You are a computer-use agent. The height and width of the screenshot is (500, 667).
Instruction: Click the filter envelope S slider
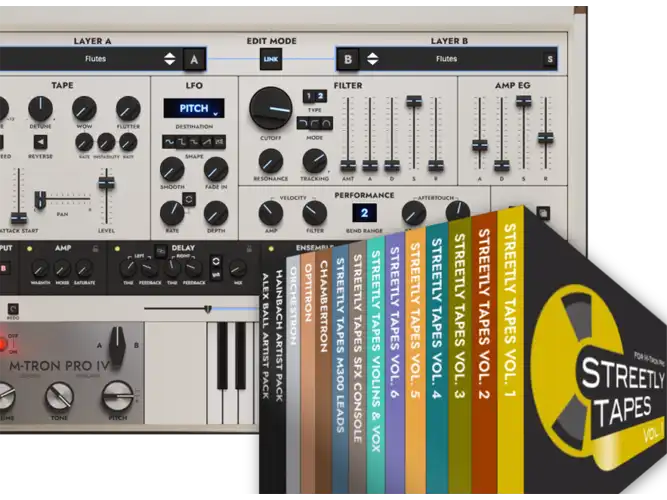tap(414, 101)
